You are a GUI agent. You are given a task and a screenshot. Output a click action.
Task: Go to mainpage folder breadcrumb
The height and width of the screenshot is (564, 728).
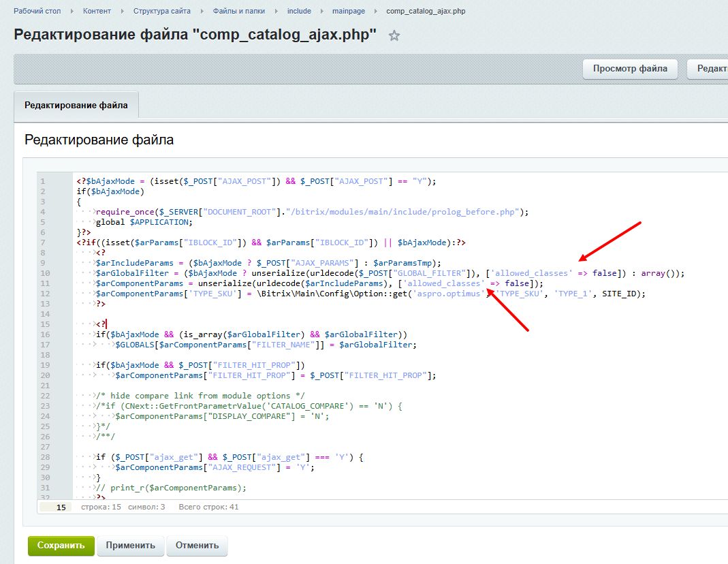349,12
